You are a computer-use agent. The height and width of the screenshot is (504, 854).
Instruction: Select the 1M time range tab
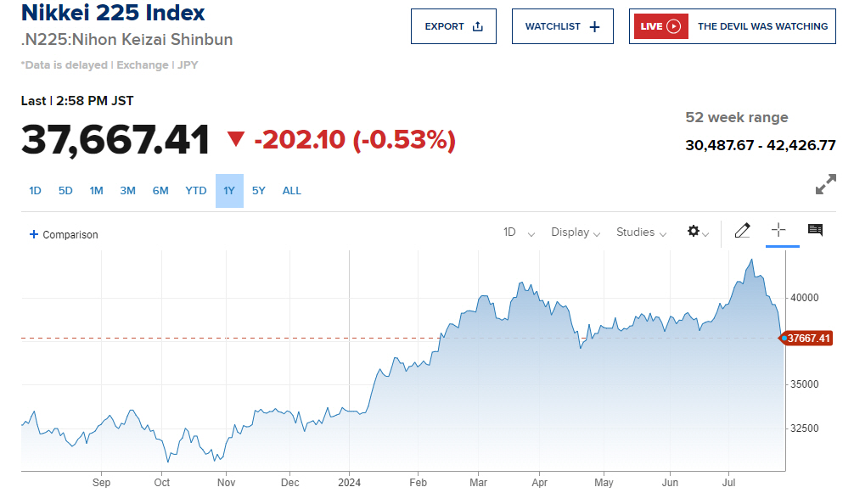96,191
